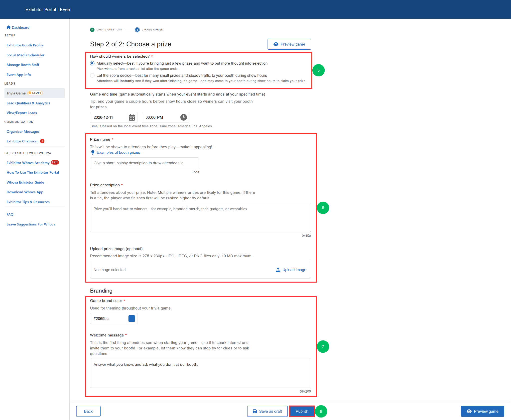Select the Let the score decide option

pos(92,75)
